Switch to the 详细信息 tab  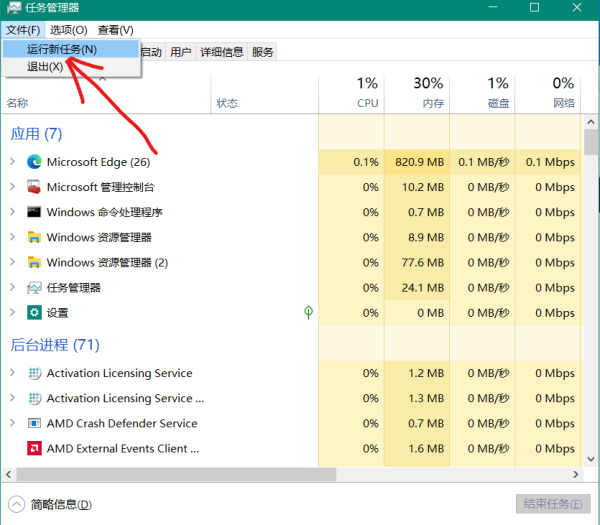tap(221, 52)
